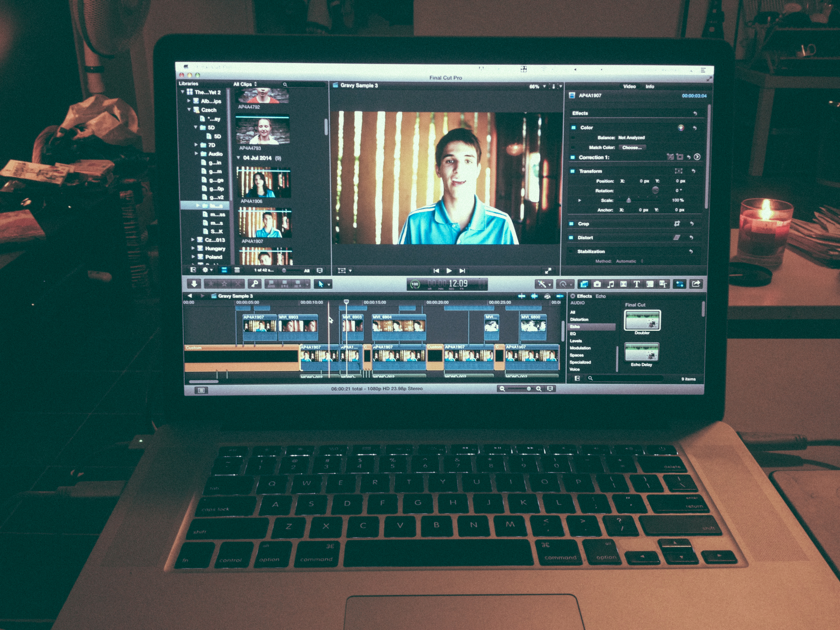Select the Echo Delay effect thumbnail
The width and height of the screenshot is (840, 630).
[x=641, y=352]
